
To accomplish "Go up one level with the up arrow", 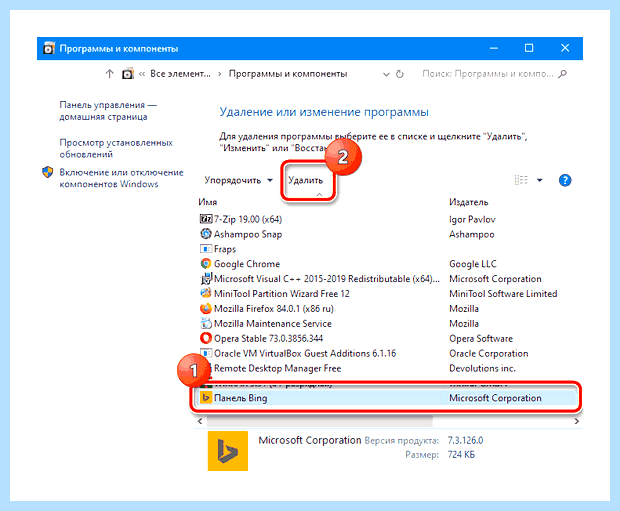I will 110,74.
